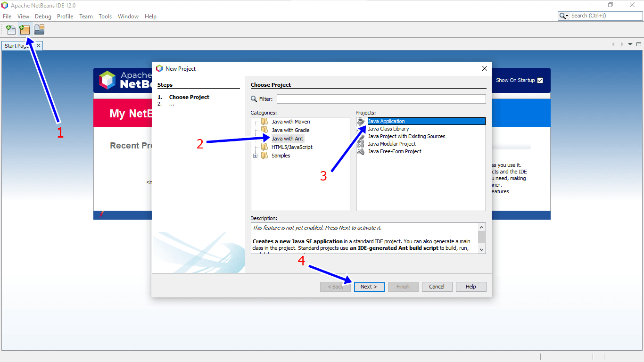Open the Debug menu
The image size is (644, 362).
point(43,16)
